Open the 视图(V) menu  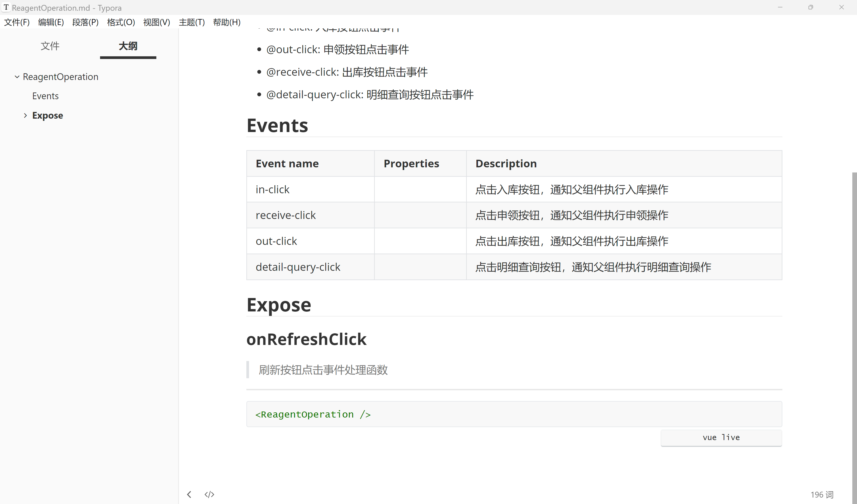[156, 22]
